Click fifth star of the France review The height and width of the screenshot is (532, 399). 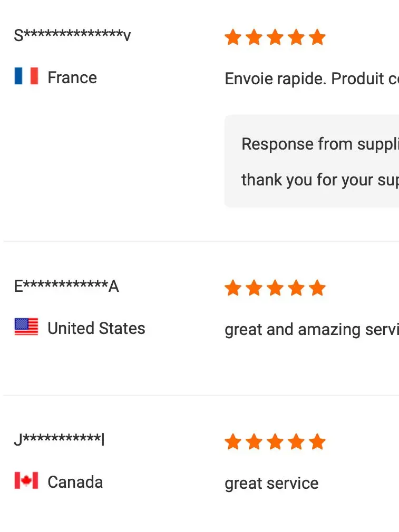click(x=317, y=37)
